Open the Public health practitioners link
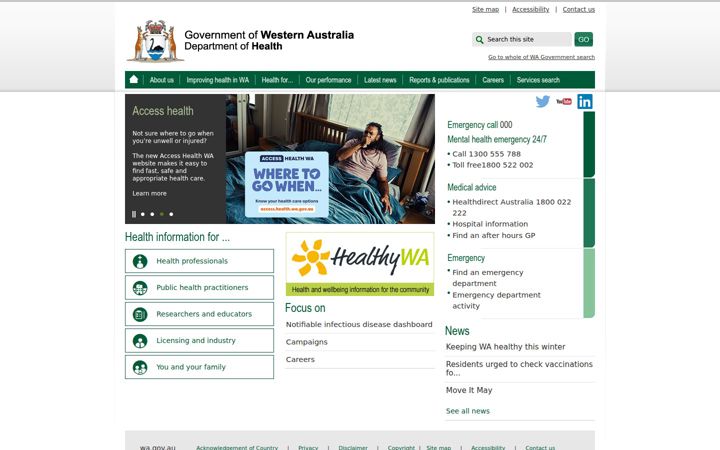The width and height of the screenshot is (720, 450). 202,287
